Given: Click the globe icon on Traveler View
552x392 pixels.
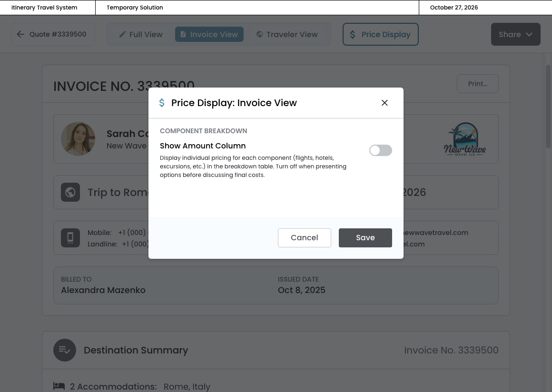Looking at the screenshot, I should 259,34.
